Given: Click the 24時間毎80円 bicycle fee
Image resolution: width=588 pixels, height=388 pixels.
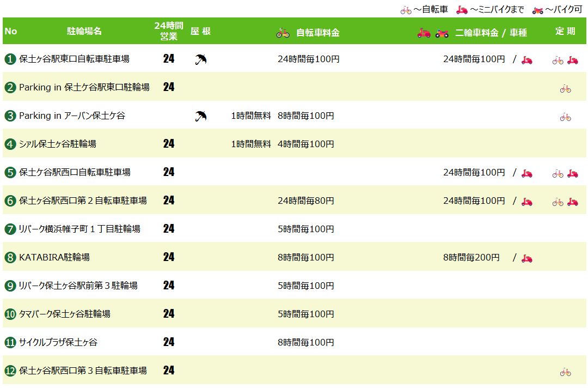Looking at the screenshot, I should coord(306,201).
